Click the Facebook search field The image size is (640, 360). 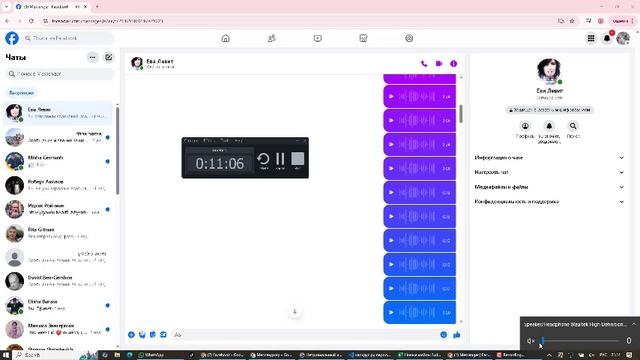(69, 38)
